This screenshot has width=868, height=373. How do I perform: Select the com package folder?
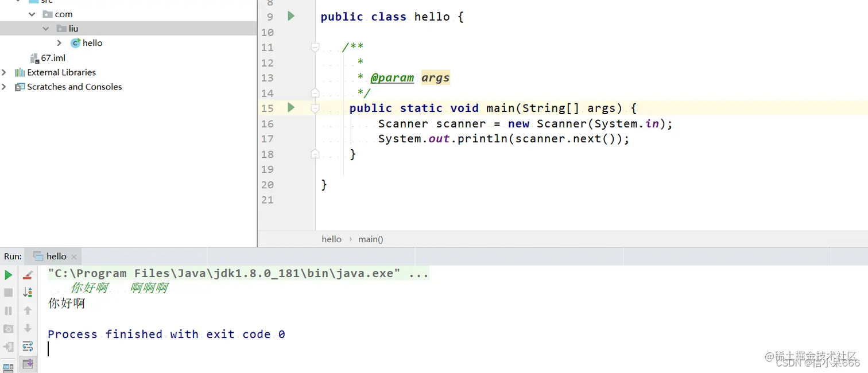(64, 14)
